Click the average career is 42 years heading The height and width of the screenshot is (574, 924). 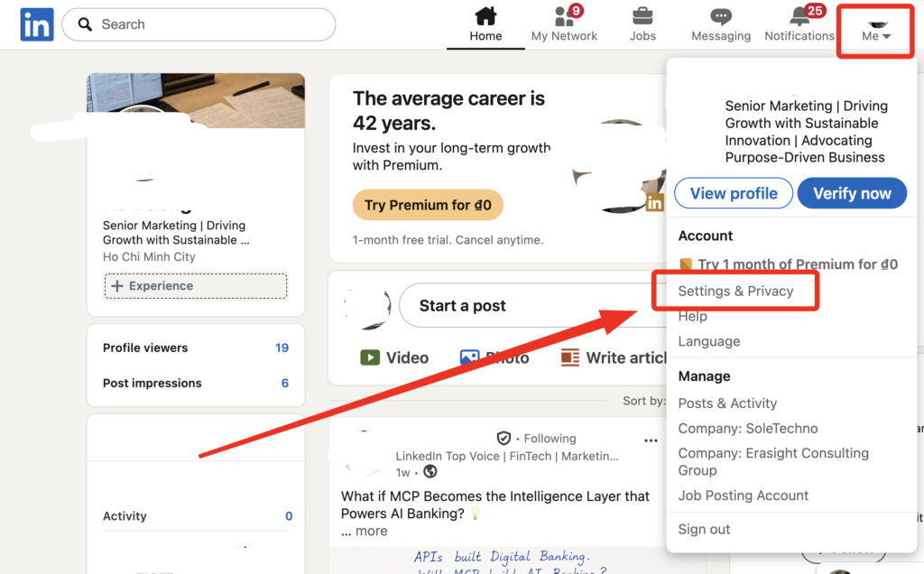[448, 110]
